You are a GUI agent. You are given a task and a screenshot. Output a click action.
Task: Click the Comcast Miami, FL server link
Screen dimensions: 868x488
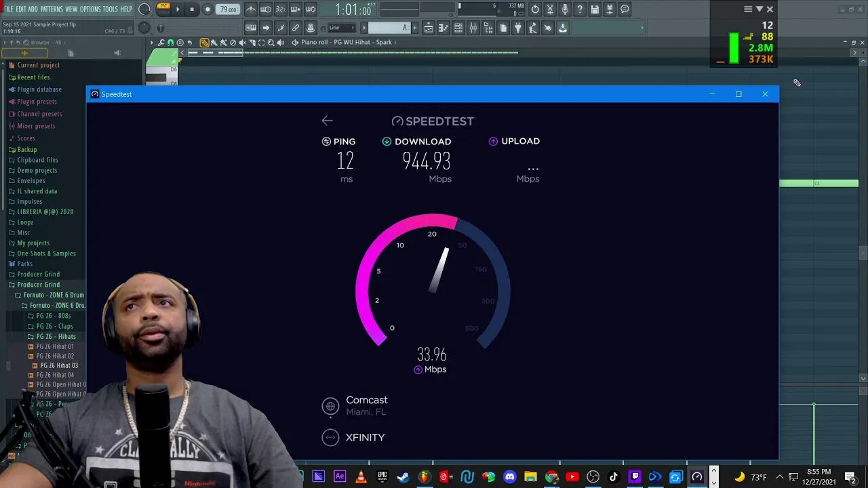[367, 405]
